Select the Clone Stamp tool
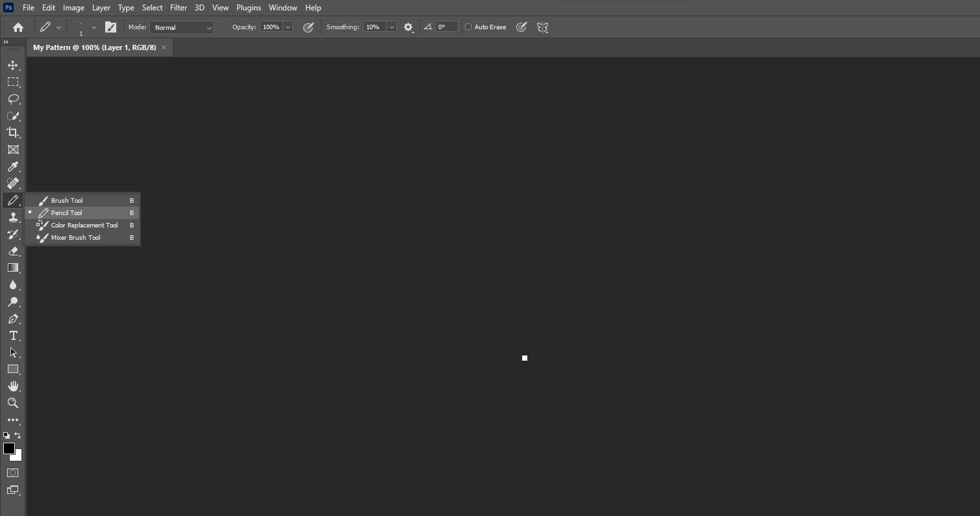Viewport: 980px width, 516px height. (x=13, y=217)
